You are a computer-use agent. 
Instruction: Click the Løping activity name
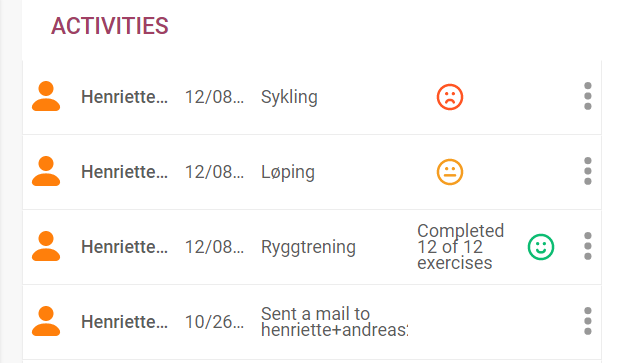(x=288, y=172)
